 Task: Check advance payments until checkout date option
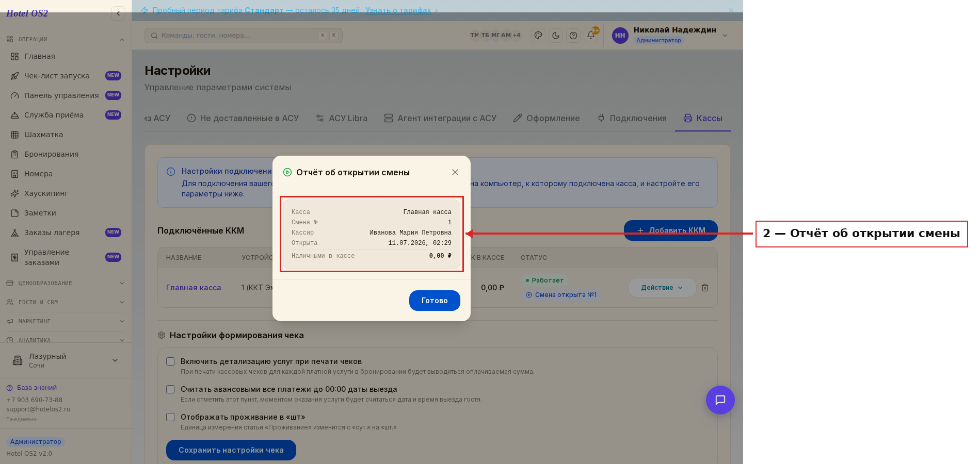pos(170,389)
